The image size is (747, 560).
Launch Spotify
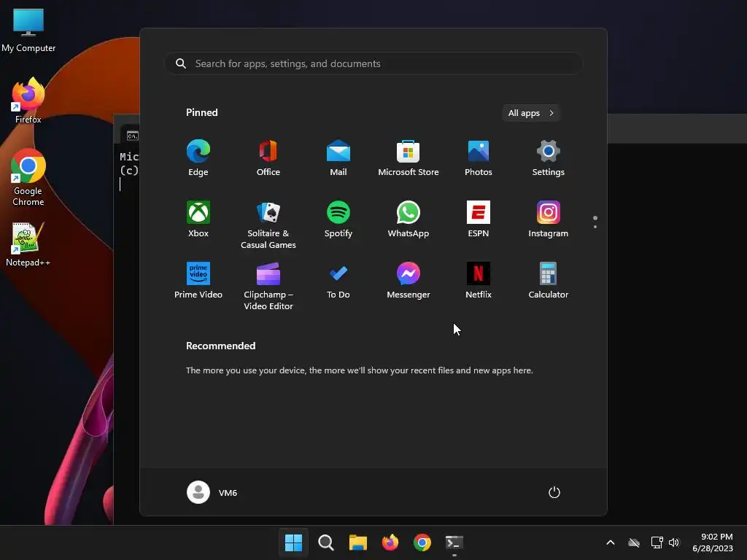point(338,219)
